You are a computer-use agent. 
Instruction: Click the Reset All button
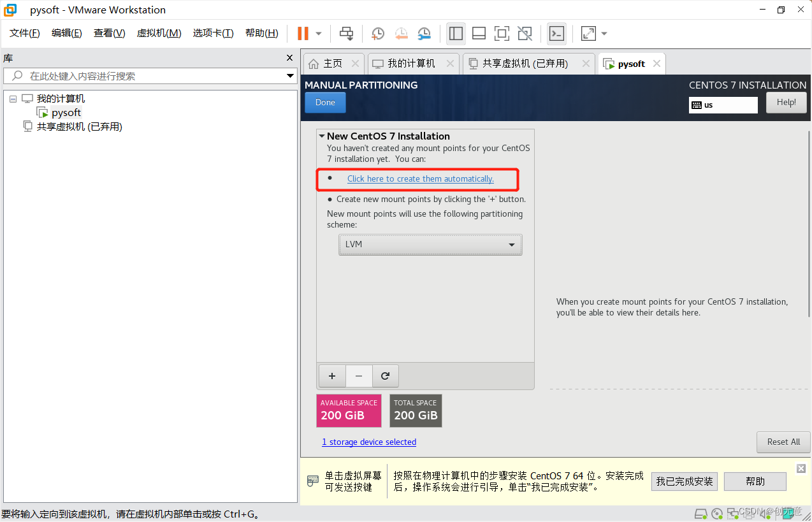pos(783,442)
